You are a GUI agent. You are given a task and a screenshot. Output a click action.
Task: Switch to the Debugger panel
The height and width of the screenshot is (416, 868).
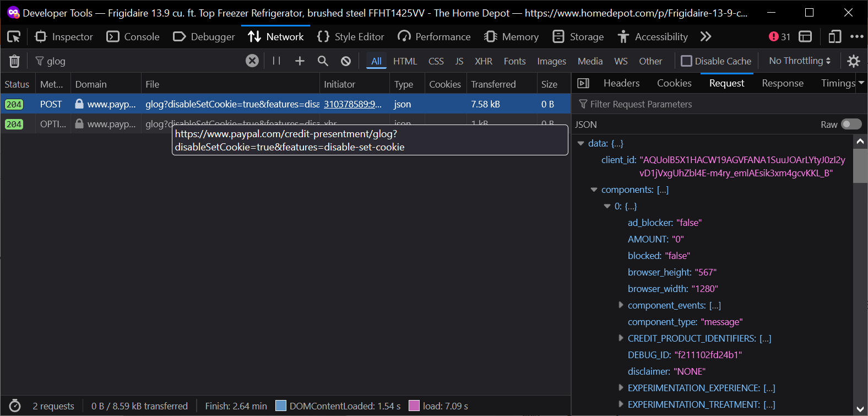pyautogui.click(x=204, y=37)
